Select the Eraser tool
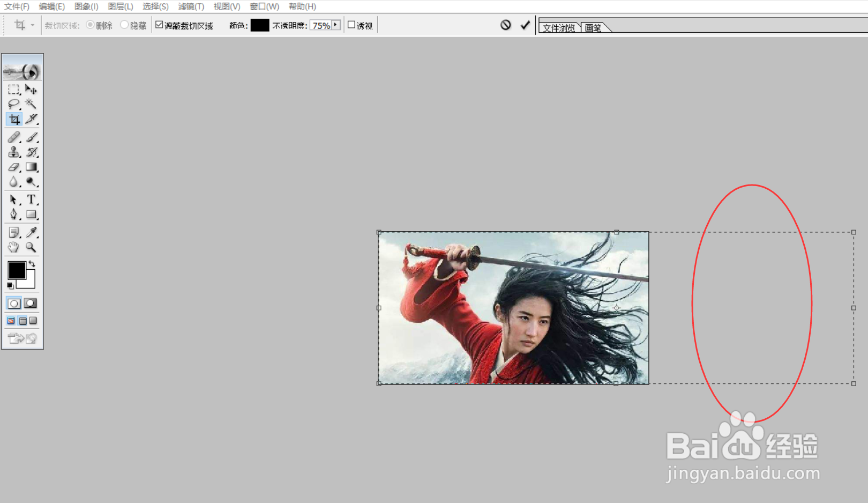 coord(14,167)
